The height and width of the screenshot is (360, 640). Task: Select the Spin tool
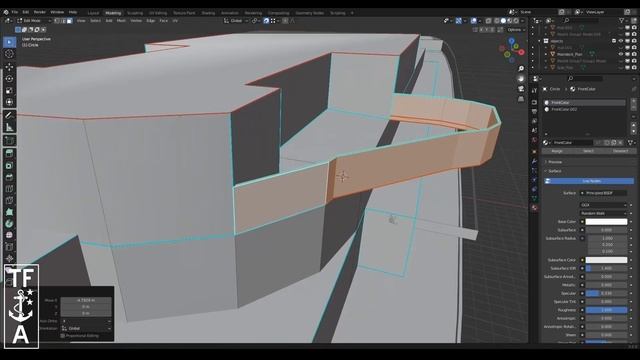point(9,224)
